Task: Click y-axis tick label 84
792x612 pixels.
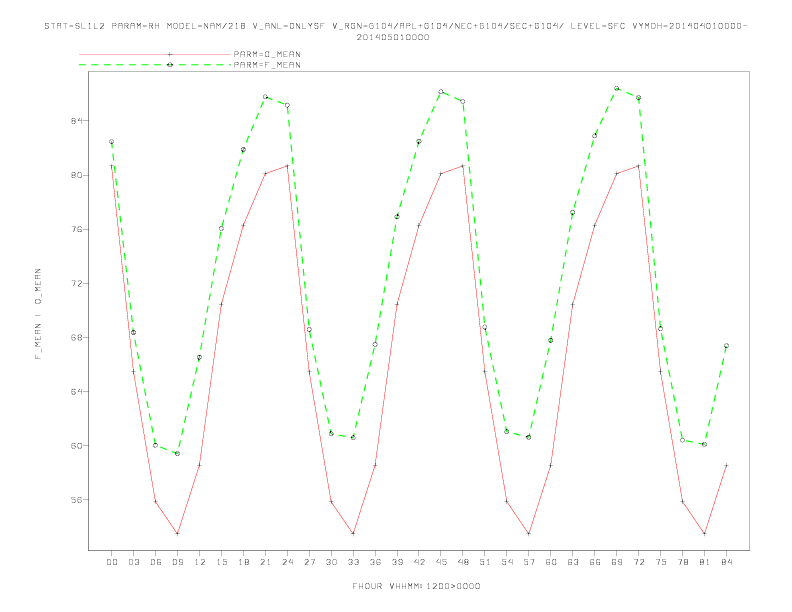Action: coord(77,121)
